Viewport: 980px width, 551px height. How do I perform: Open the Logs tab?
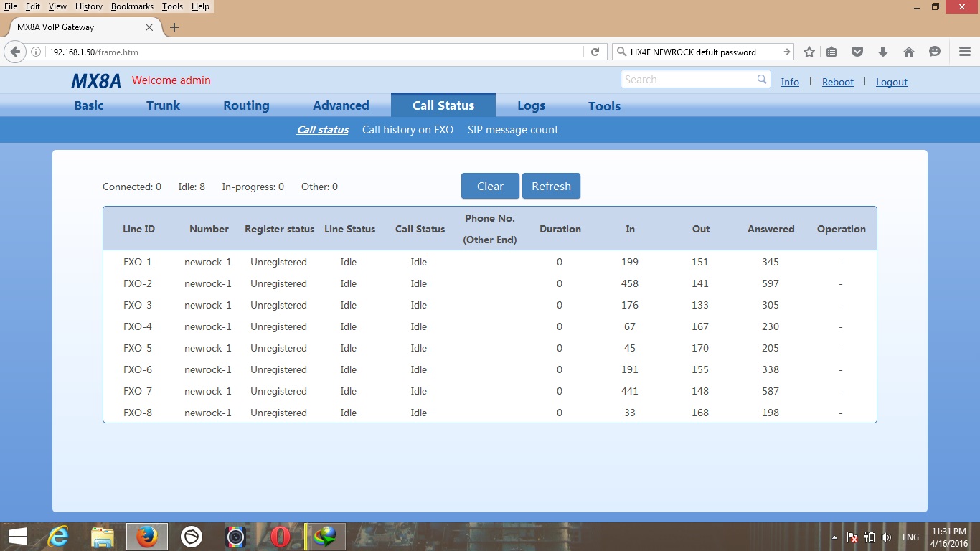(x=531, y=105)
